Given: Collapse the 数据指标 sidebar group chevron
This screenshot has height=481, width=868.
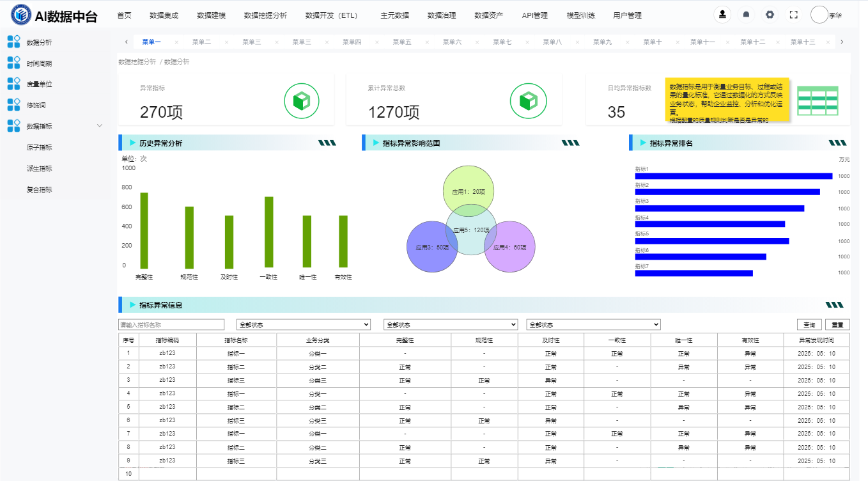Looking at the screenshot, I should point(99,126).
